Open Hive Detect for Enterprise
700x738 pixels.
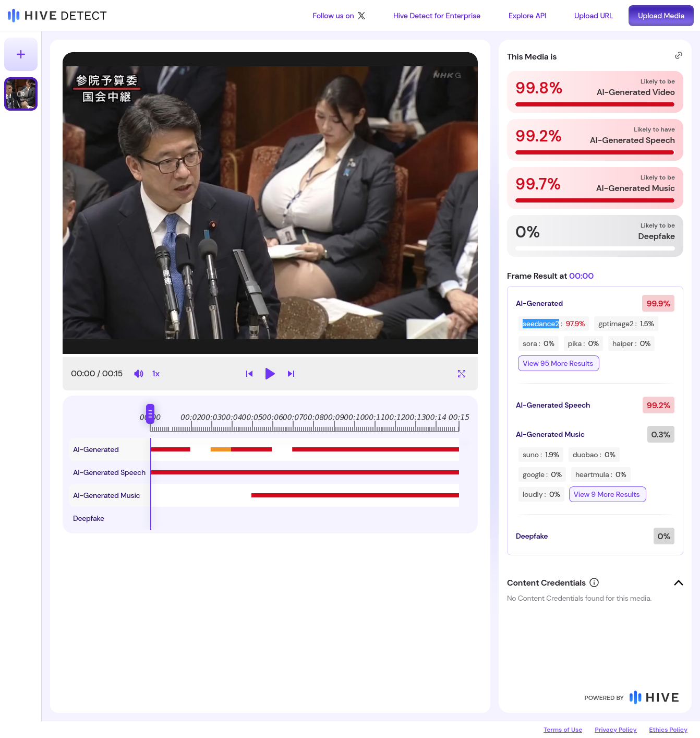point(437,16)
